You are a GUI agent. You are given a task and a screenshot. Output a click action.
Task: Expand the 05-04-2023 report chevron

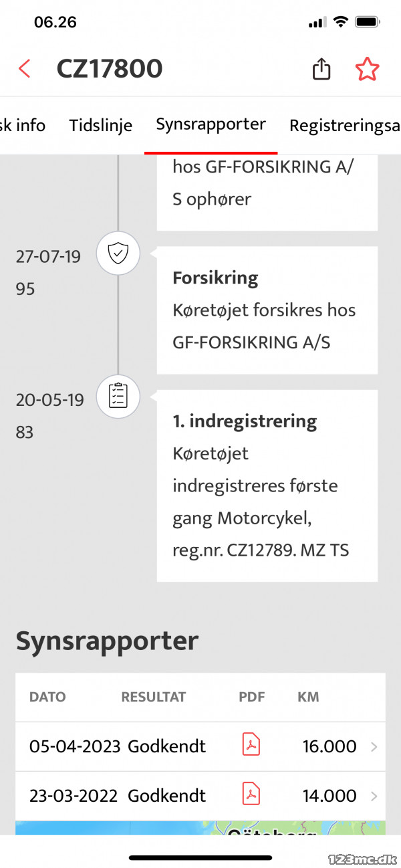pyautogui.click(x=374, y=746)
